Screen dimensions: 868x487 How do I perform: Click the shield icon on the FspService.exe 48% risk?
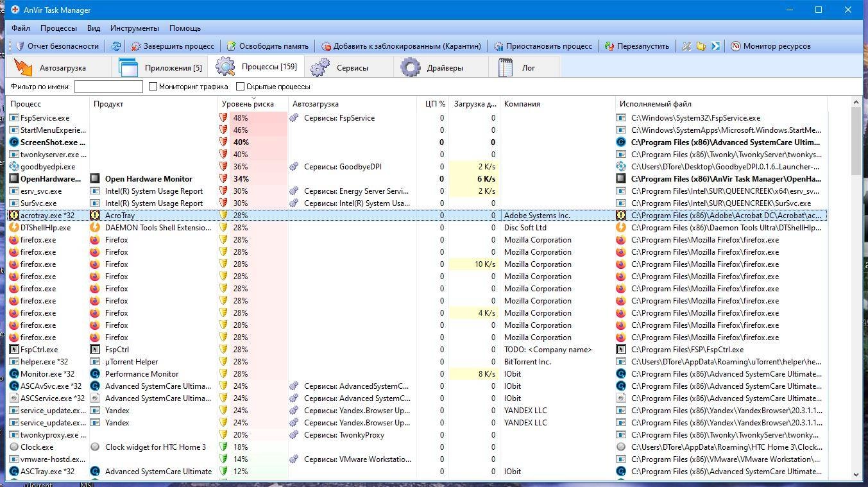pyautogui.click(x=224, y=118)
